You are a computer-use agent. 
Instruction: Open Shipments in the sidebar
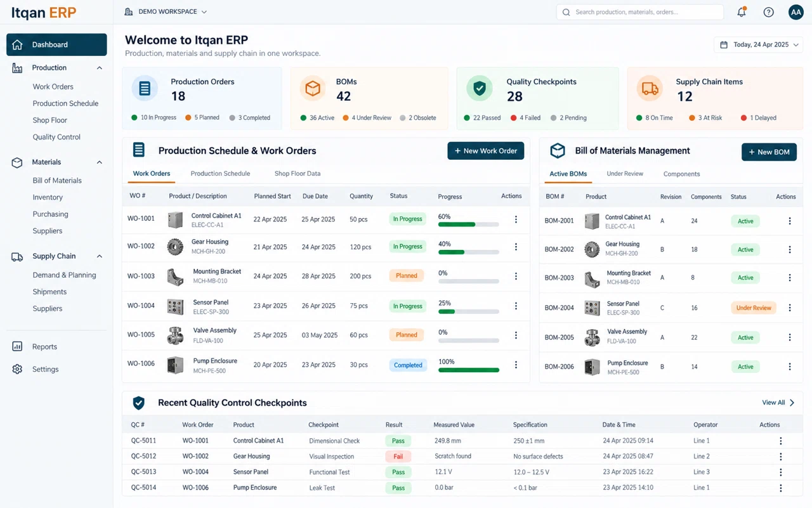click(49, 292)
